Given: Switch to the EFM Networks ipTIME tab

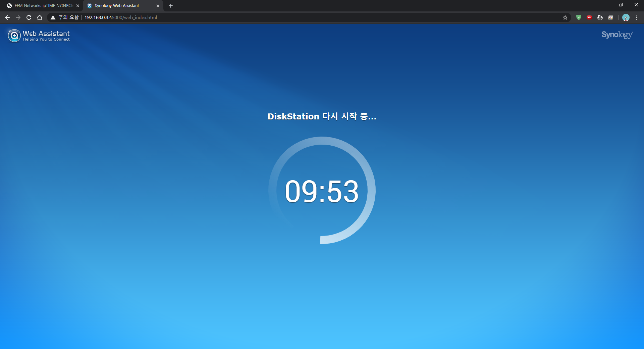Looking at the screenshot, I should [x=43, y=6].
